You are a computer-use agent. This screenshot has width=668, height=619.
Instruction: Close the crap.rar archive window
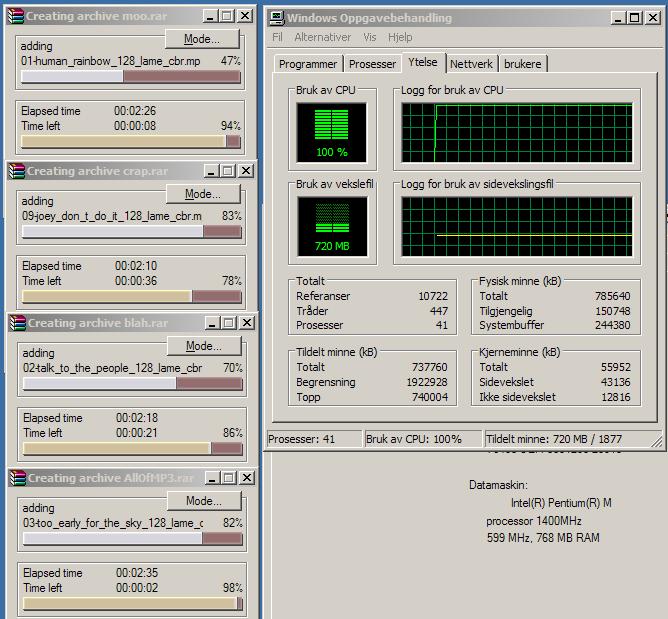(x=246, y=171)
